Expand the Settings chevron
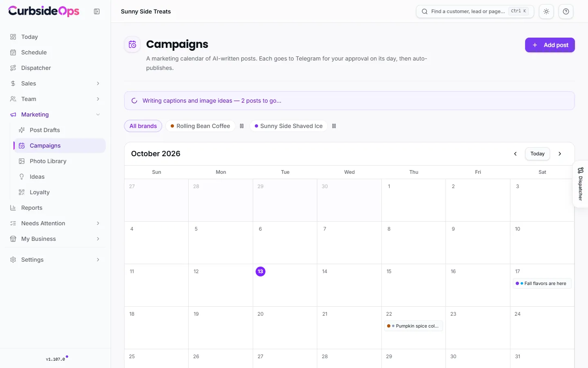The image size is (588, 368). 98,260
